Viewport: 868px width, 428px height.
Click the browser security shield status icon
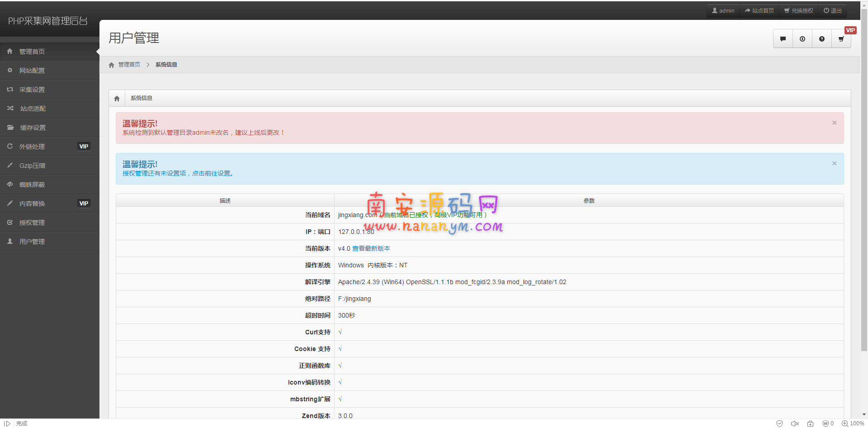pyautogui.click(x=779, y=423)
